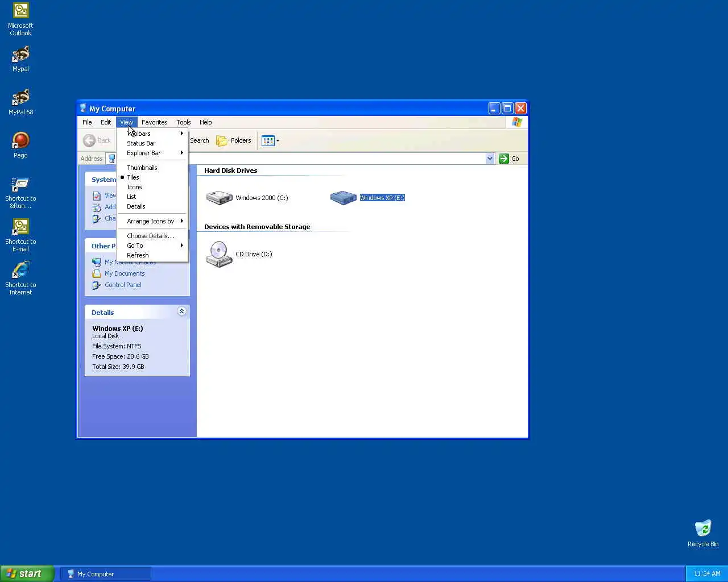Click the My Documents folder icon in sidebar
728x582 pixels.
coord(97,273)
